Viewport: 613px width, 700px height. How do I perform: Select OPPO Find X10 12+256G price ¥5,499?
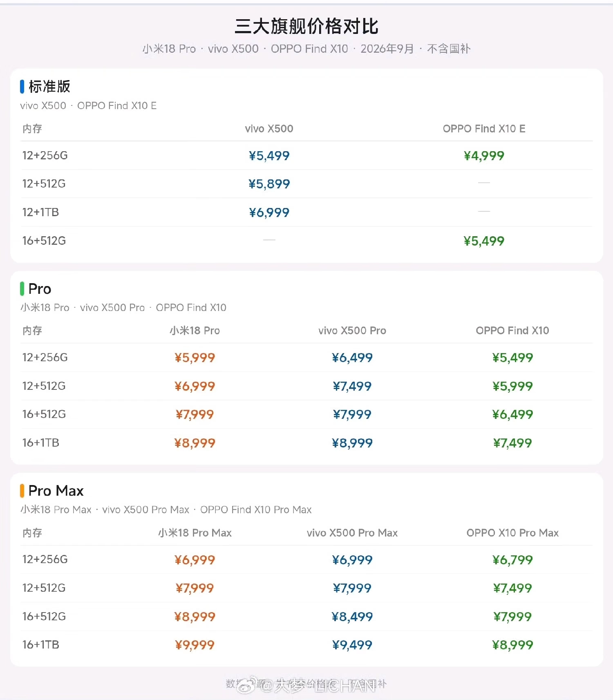pyautogui.click(x=512, y=358)
